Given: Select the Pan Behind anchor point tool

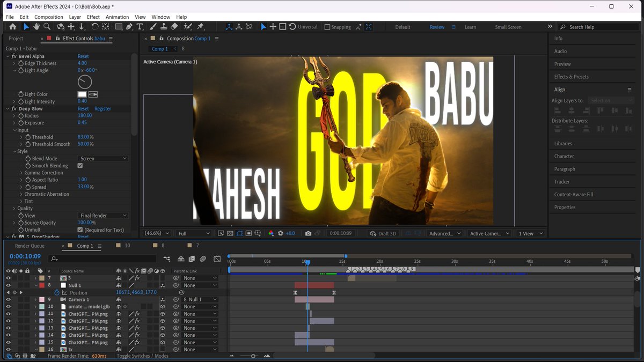Looking at the screenshot, I should point(105,27).
